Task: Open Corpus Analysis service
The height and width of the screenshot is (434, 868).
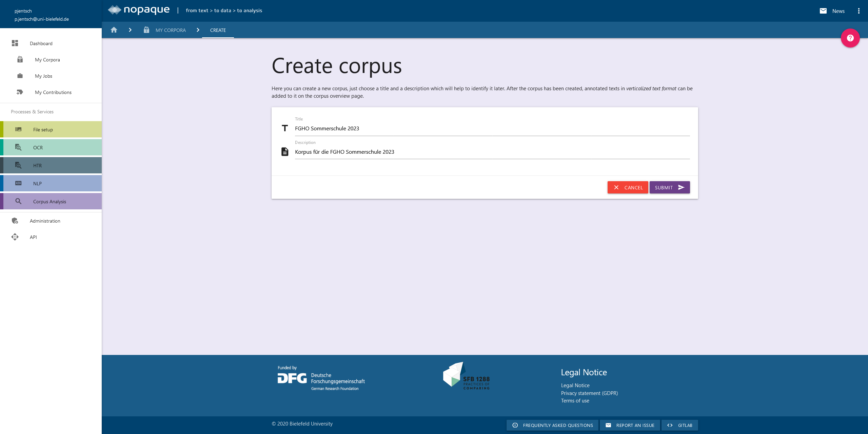Action: pos(51,201)
